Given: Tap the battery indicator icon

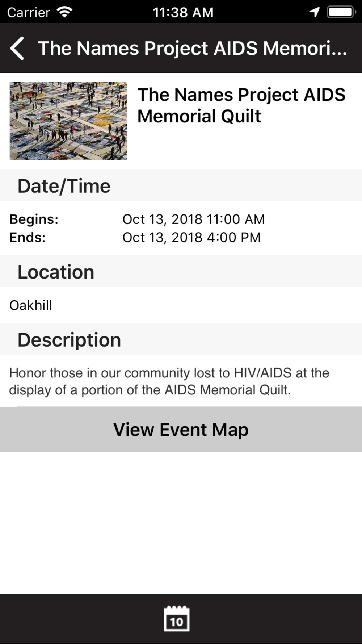Looking at the screenshot, I should tap(341, 12).
